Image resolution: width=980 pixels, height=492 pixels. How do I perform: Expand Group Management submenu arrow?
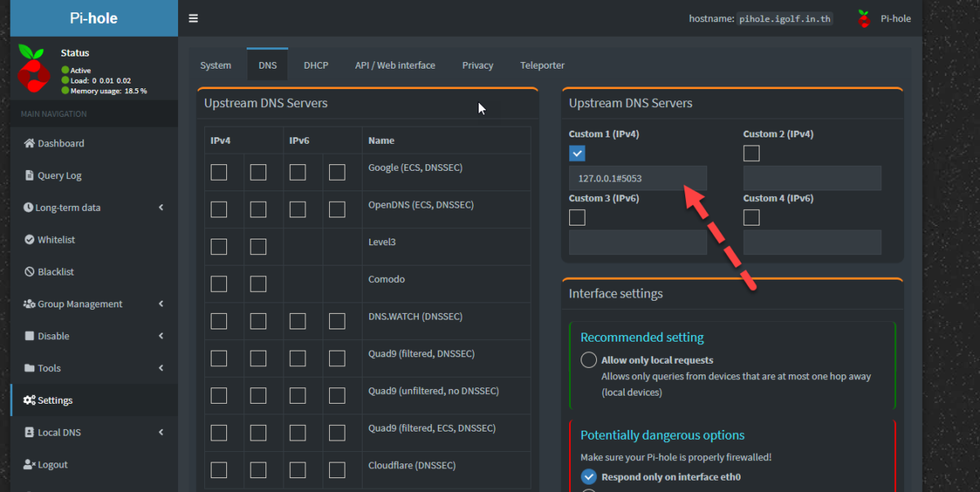[161, 304]
